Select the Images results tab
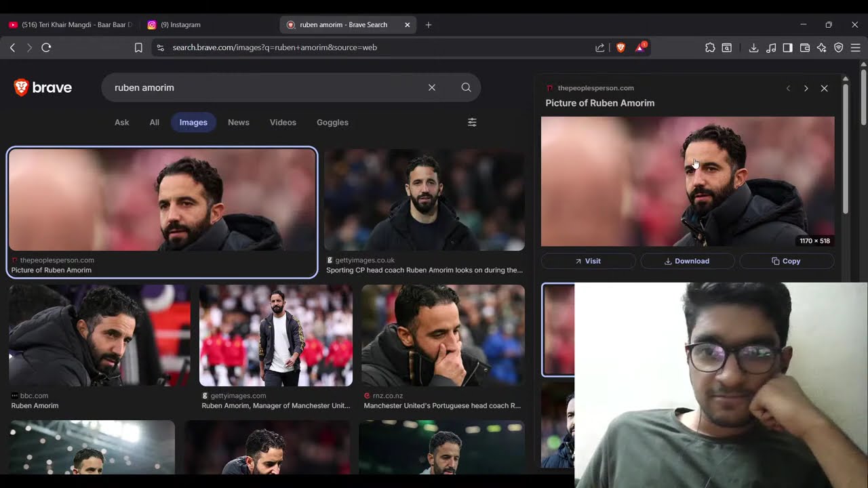Viewport: 868px width, 488px height. pos(193,123)
